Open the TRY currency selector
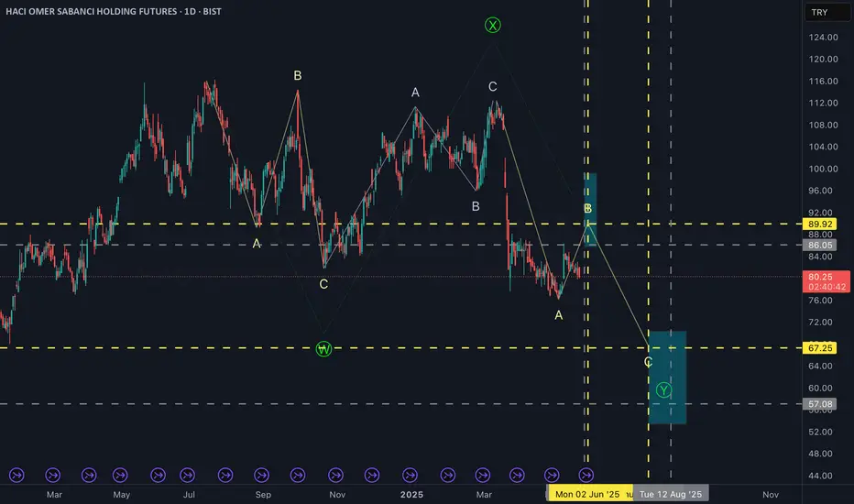This screenshot has width=854, height=504. (827, 12)
